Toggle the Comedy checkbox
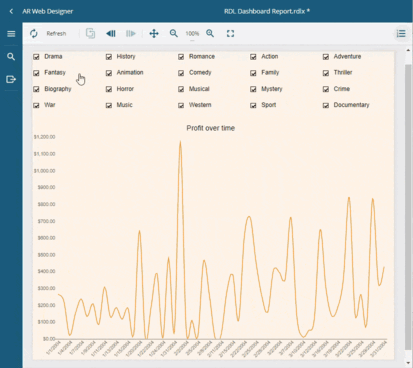This screenshot has height=368, width=413. 181,73
